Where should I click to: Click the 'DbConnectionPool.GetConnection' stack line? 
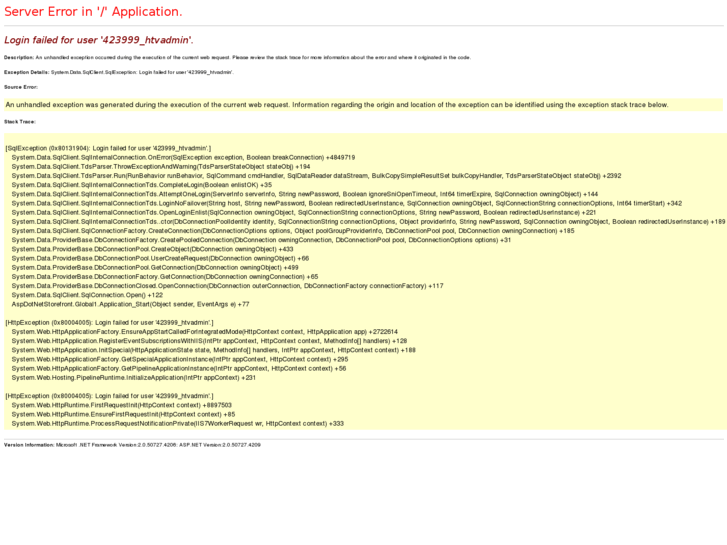pos(155,268)
